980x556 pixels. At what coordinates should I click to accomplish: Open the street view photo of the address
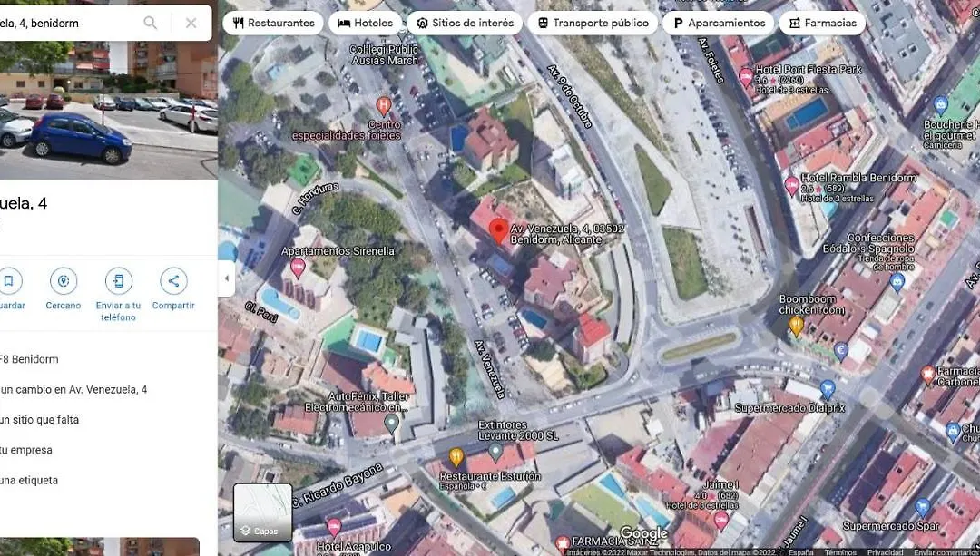[x=109, y=111]
